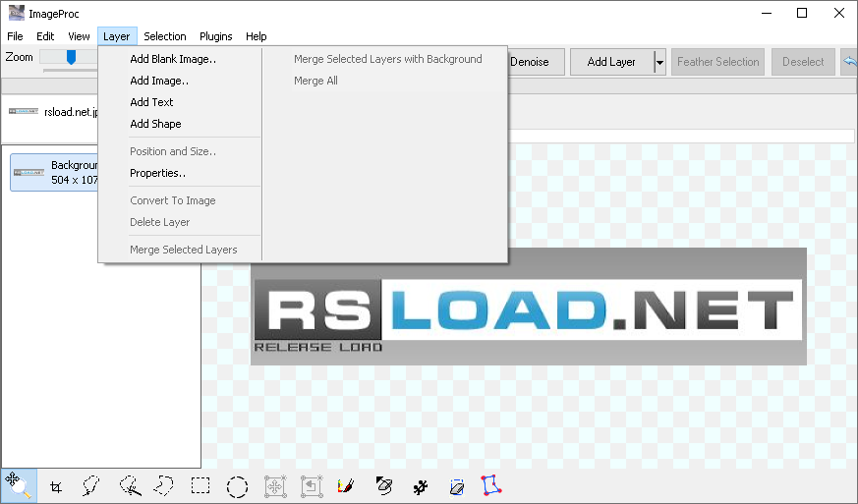The height and width of the screenshot is (504, 858).
Task: Click the Background layer size text
Action: coord(75,180)
